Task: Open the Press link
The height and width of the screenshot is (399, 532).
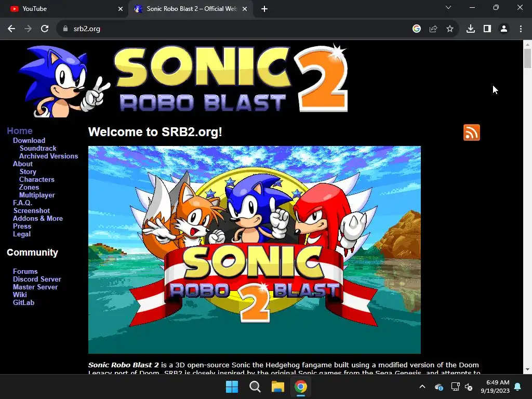Action: [x=22, y=227]
